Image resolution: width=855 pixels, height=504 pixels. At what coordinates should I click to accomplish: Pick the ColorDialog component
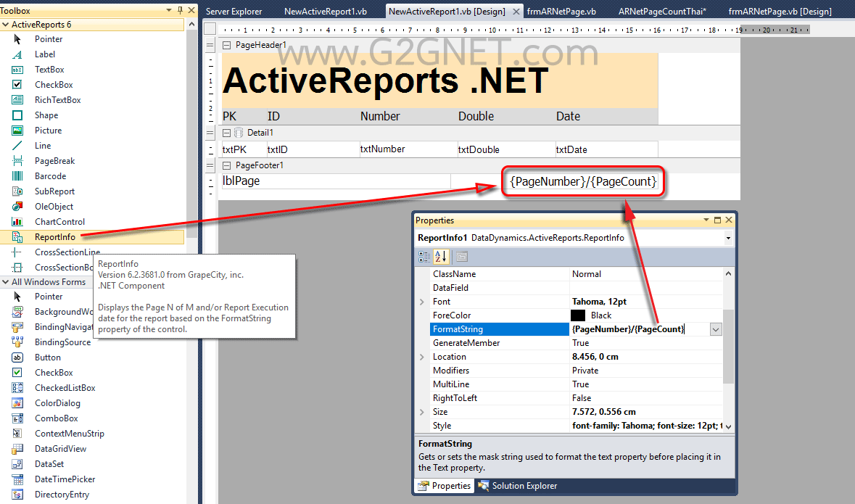pos(57,404)
